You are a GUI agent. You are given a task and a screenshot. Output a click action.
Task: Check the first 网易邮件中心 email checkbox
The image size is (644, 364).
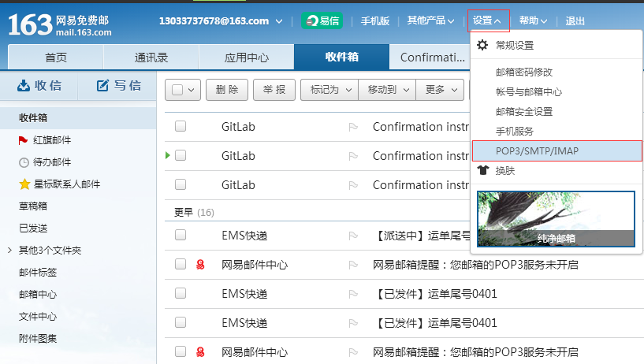coord(181,264)
